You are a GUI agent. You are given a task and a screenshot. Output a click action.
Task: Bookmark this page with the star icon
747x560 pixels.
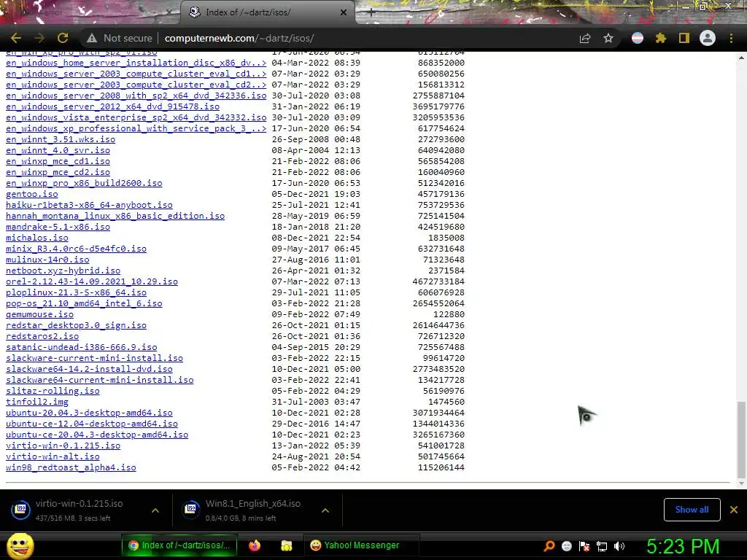(608, 38)
